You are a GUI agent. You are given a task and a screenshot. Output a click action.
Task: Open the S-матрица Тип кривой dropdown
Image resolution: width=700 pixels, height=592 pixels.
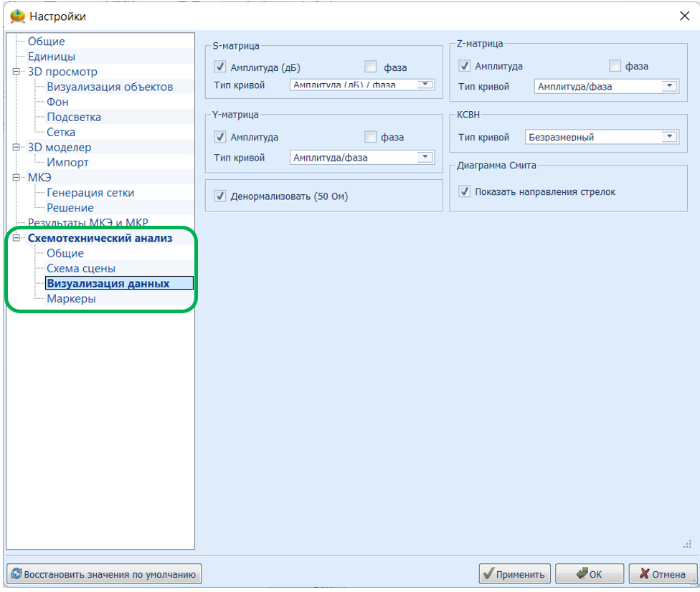click(x=425, y=85)
